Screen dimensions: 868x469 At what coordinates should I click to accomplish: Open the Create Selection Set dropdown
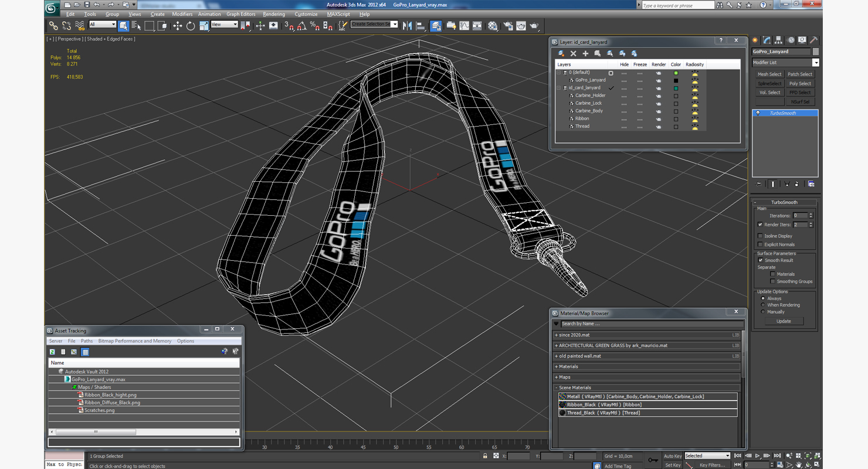[x=374, y=24]
